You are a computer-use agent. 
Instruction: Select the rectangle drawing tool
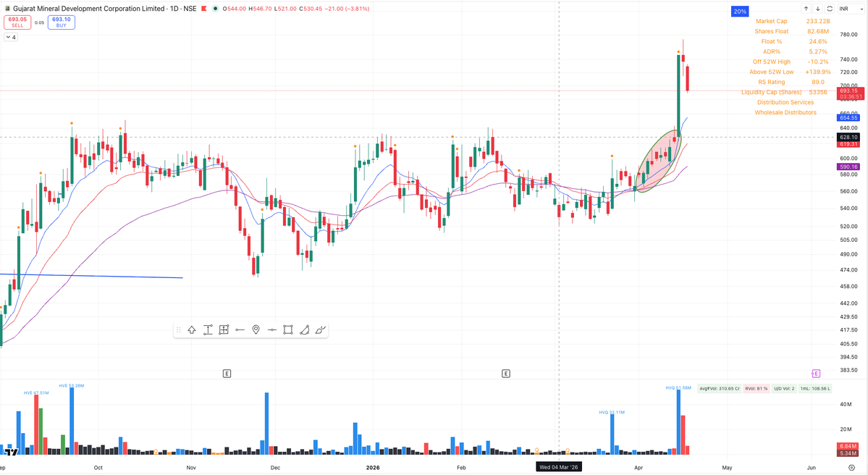[x=288, y=330]
